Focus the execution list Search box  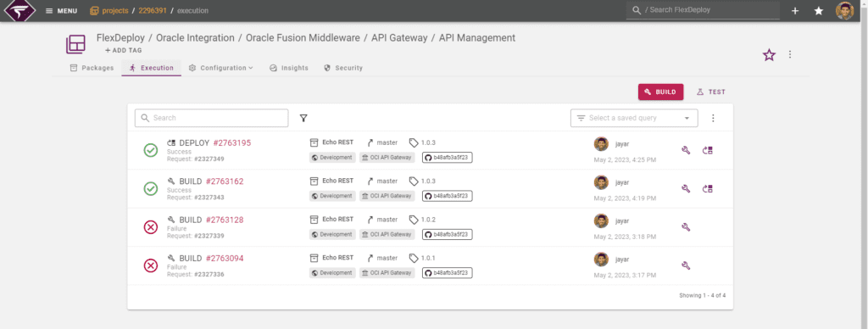pos(211,118)
